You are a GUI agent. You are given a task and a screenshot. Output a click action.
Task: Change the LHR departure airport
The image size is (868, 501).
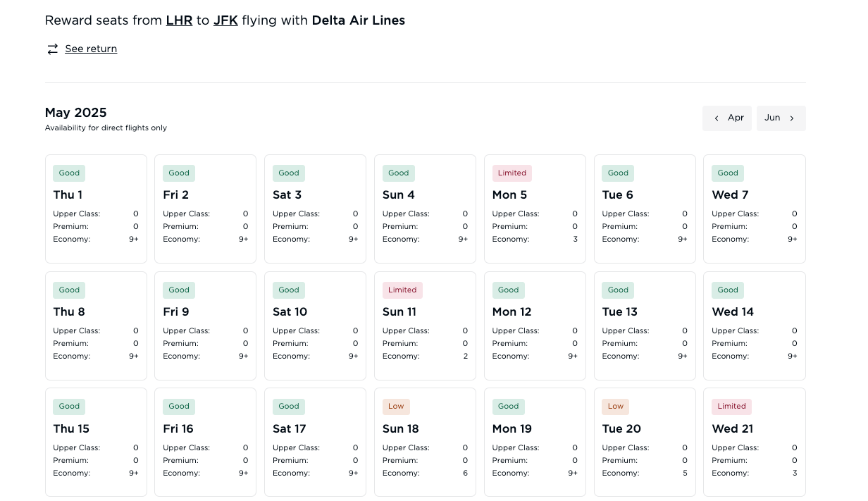(x=179, y=20)
